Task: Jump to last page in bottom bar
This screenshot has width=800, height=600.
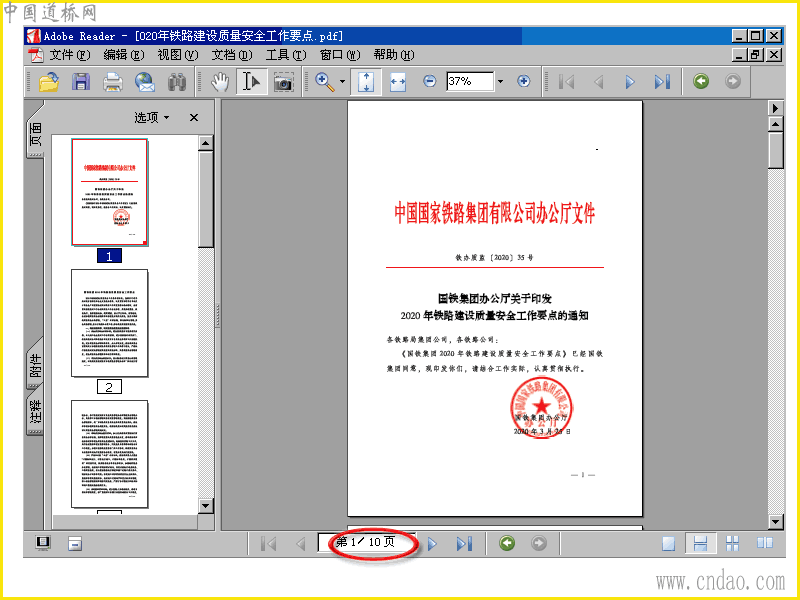Action: click(x=464, y=544)
